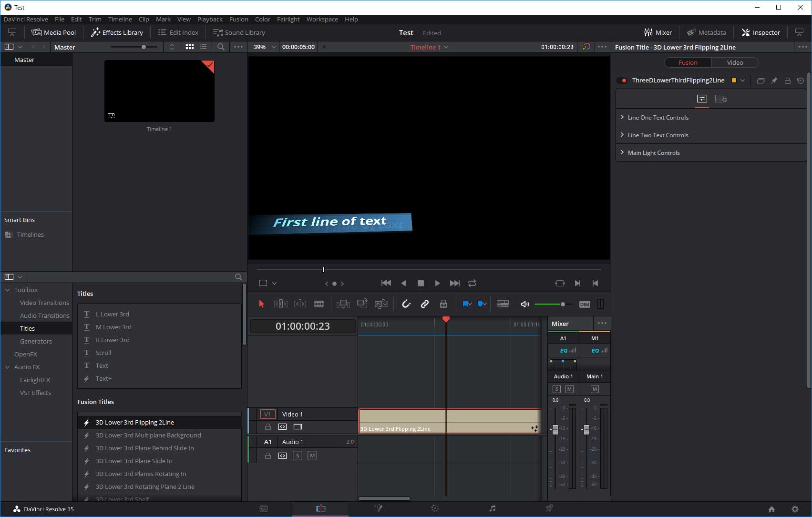Open the Workspace menu
The width and height of the screenshot is (812, 517).
tap(322, 19)
